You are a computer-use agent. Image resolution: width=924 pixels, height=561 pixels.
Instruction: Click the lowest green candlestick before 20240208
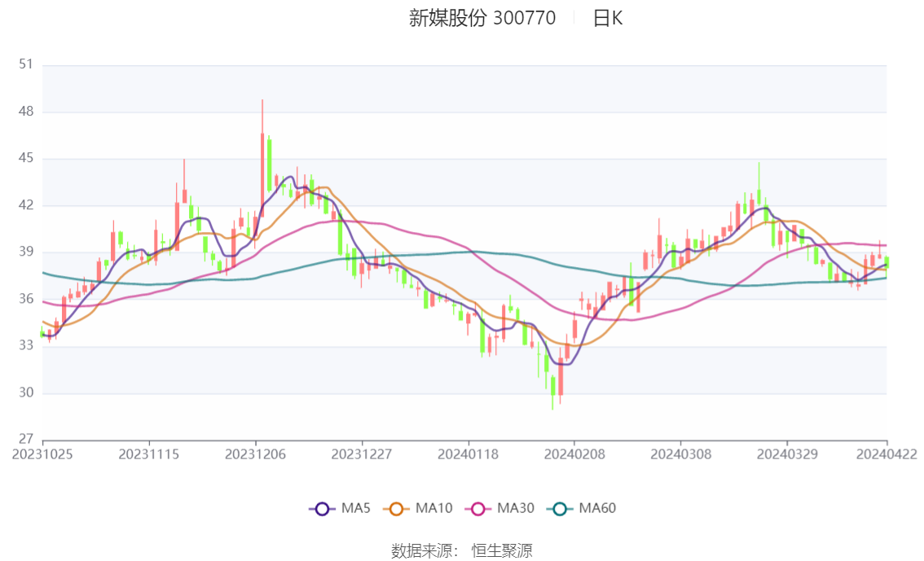(x=552, y=385)
